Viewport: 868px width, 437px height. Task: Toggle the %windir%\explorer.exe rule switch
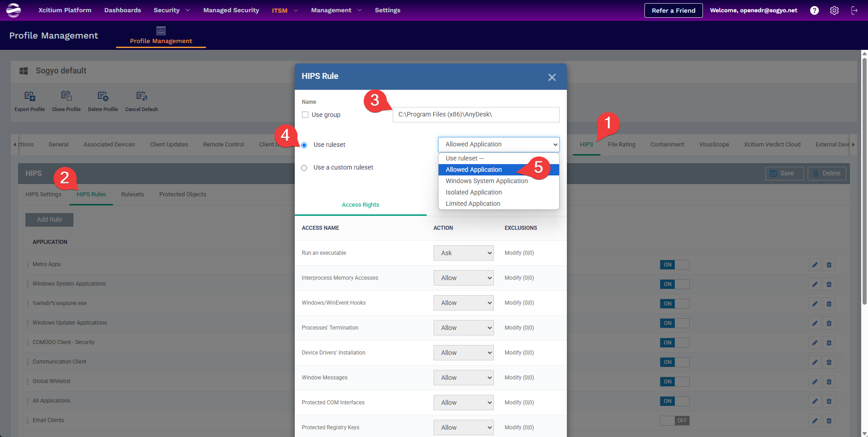tap(675, 304)
